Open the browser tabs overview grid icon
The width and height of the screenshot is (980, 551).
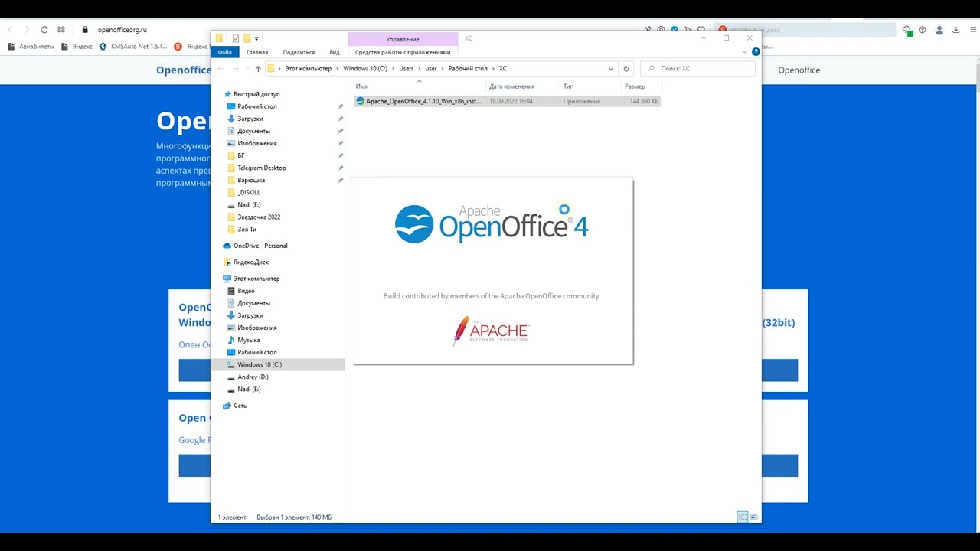pyautogui.click(x=61, y=30)
